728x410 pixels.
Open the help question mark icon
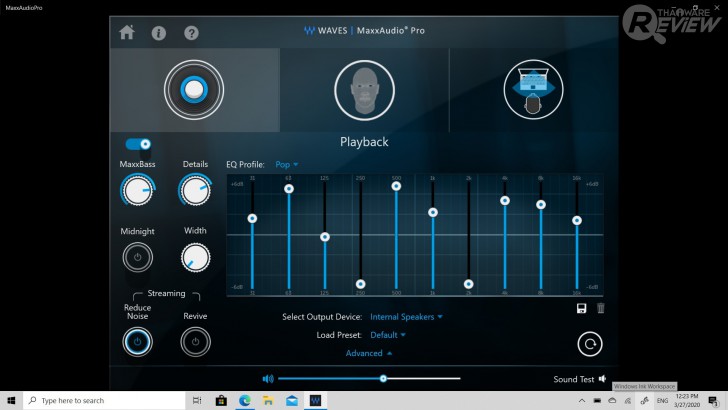191,33
